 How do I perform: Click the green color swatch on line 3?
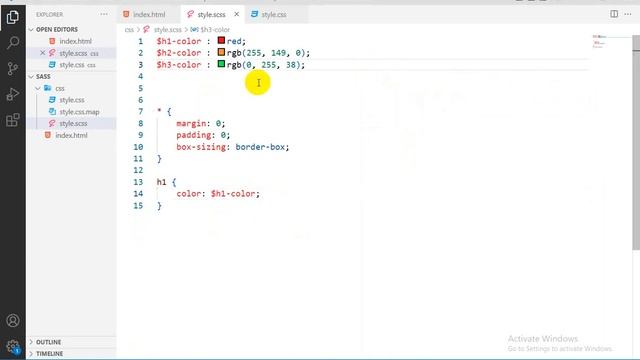221,64
